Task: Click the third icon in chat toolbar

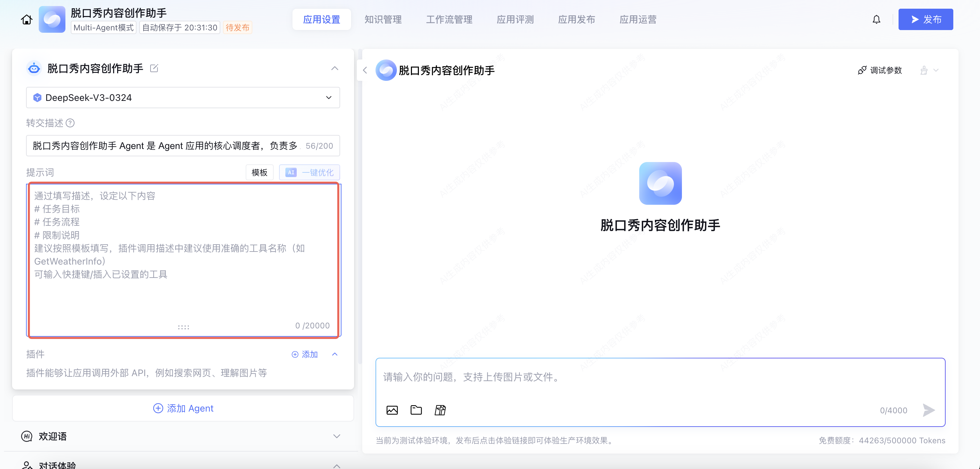Action: 440,410
